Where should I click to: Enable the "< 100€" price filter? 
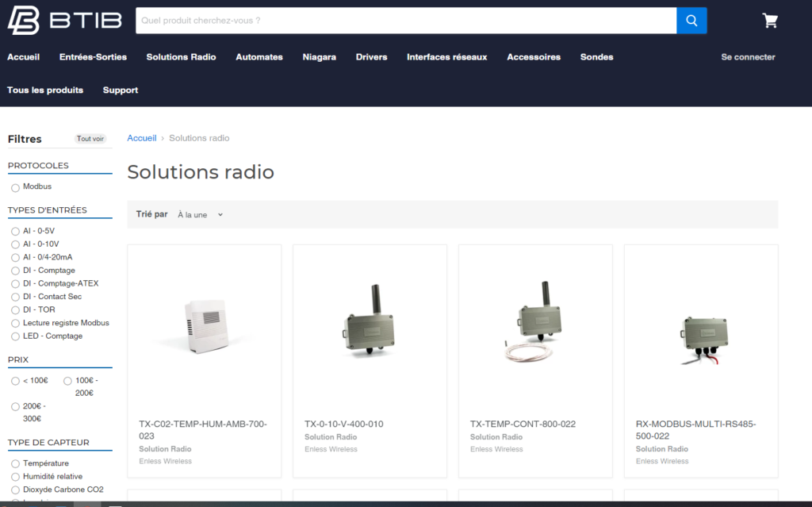pos(14,380)
